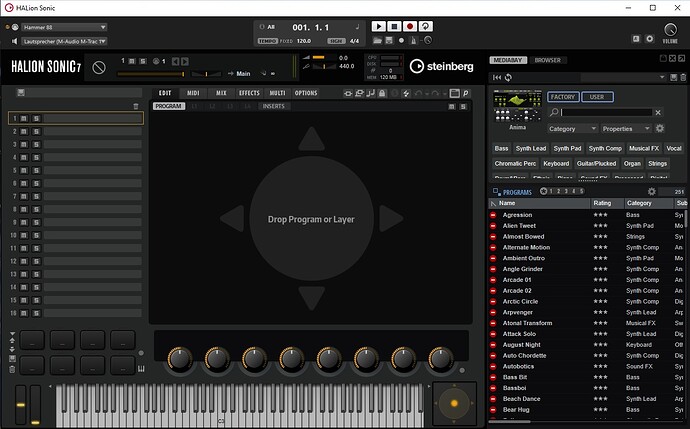Click the USER filter button
Image resolution: width=690 pixels, height=429 pixels.
597,97
